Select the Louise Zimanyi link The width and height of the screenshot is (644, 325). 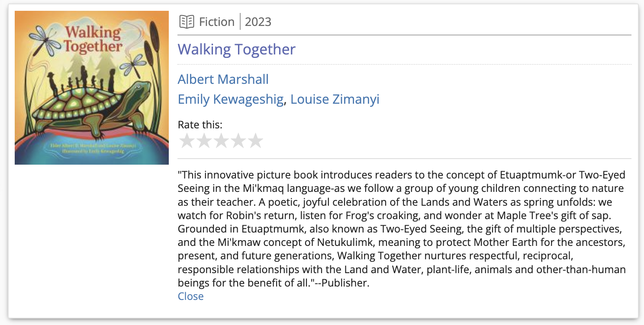click(x=335, y=99)
